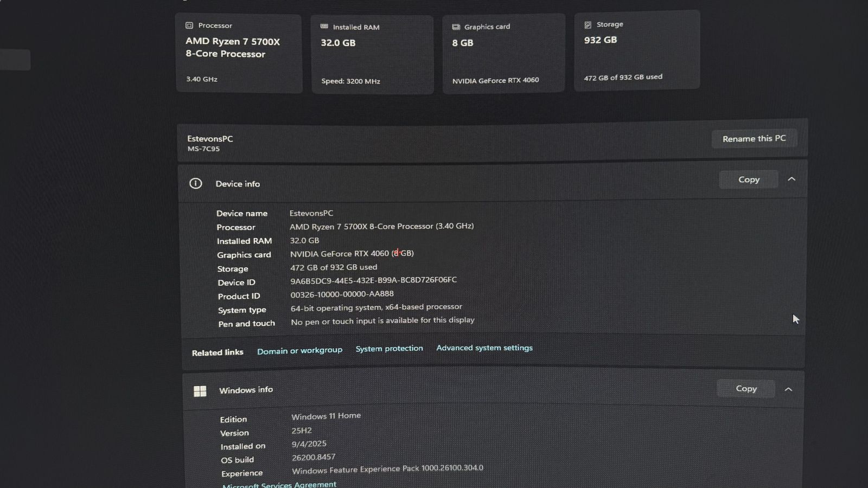
Task: Open Microsoft Services Agreement link
Action: (x=279, y=485)
